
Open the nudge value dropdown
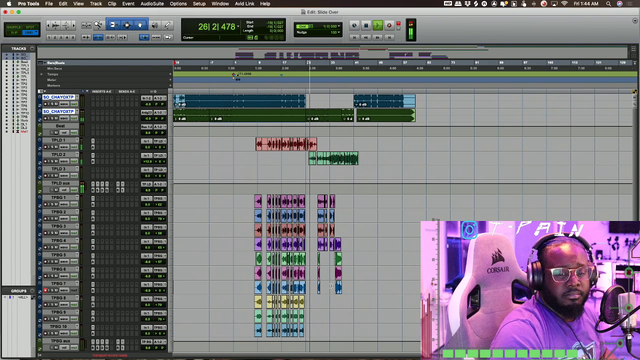339,32
